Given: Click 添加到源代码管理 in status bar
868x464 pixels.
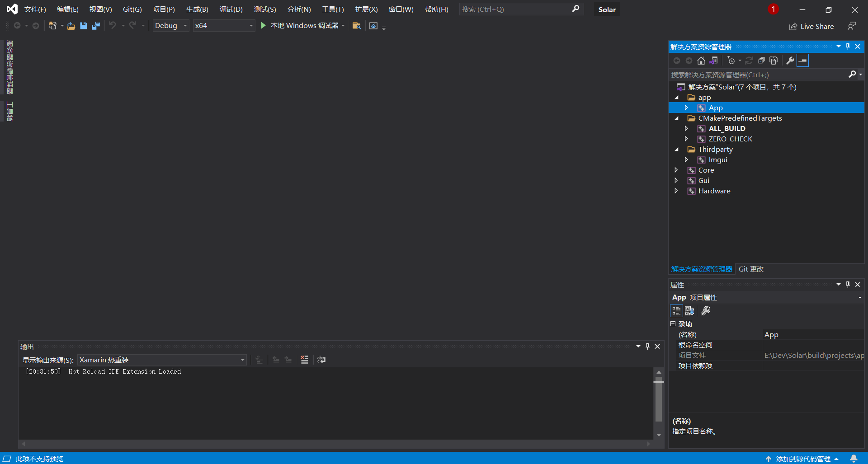Looking at the screenshot, I should pyautogui.click(x=802, y=459).
